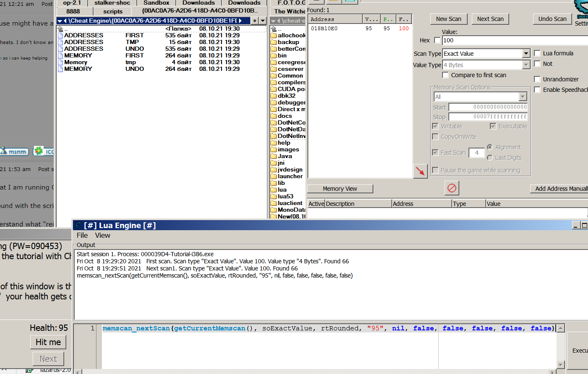The image size is (588, 374).
Task: Open the File menu in Lua Engine
Action: [x=82, y=236]
